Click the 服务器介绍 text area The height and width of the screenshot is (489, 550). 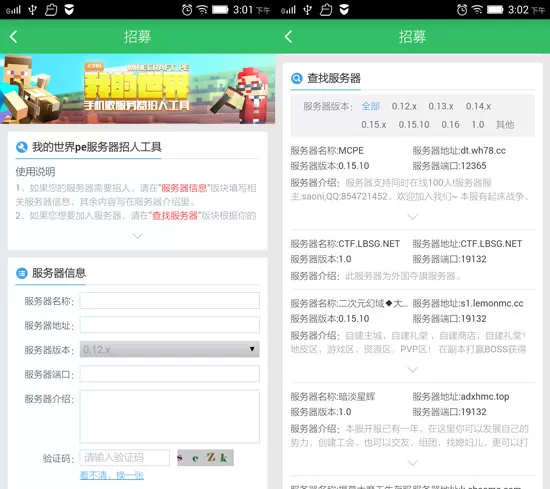pyautogui.click(x=170, y=417)
